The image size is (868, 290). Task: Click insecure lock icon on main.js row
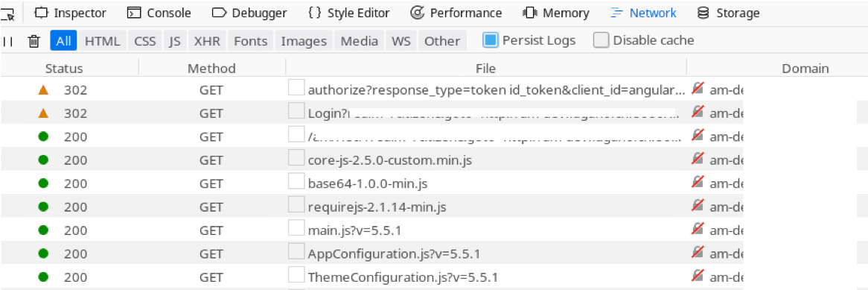[x=698, y=228]
